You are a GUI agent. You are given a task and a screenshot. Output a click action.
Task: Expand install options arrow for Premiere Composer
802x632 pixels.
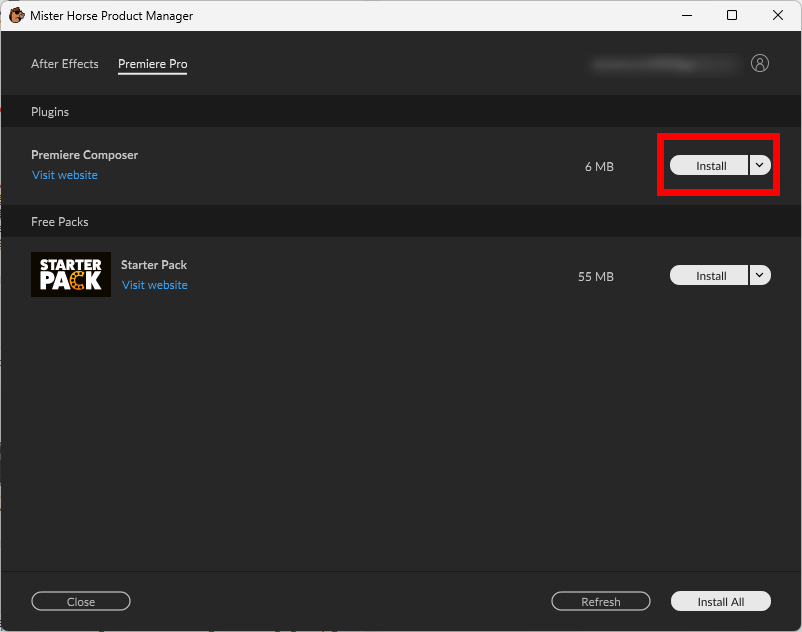pyautogui.click(x=760, y=166)
